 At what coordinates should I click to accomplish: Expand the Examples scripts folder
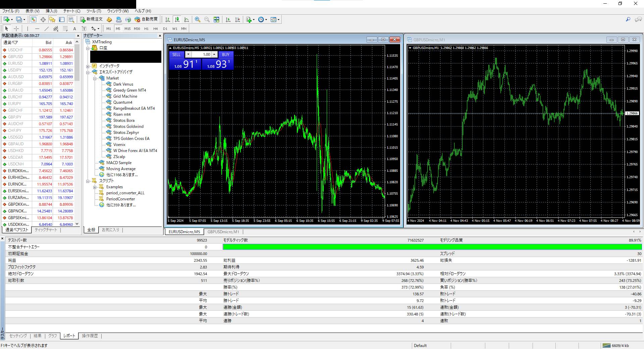(95, 187)
